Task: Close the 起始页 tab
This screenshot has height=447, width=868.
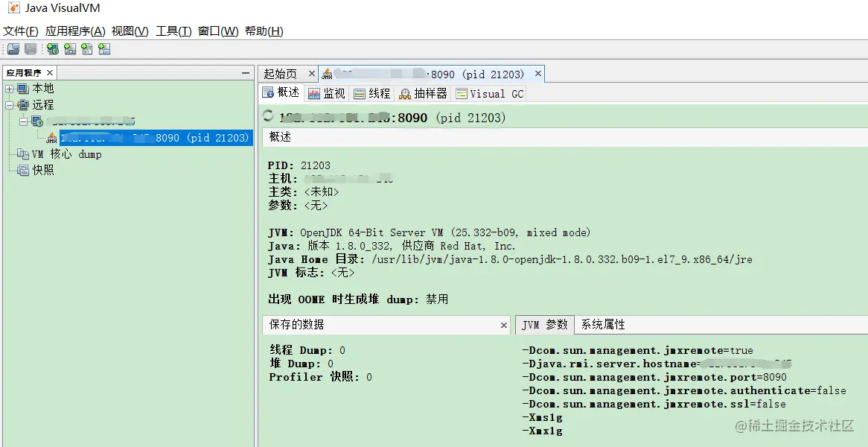Action: [x=311, y=73]
